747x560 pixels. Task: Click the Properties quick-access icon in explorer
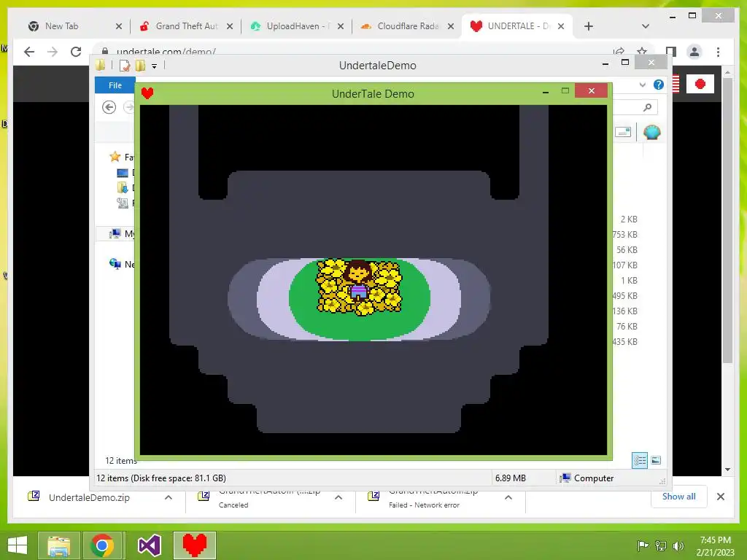click(124, 65)
